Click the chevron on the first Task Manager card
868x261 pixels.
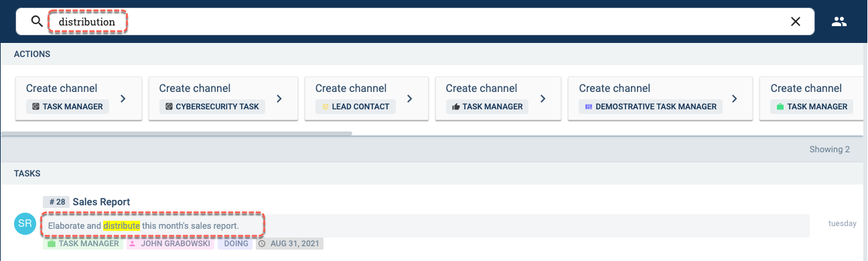click(123, 99)
